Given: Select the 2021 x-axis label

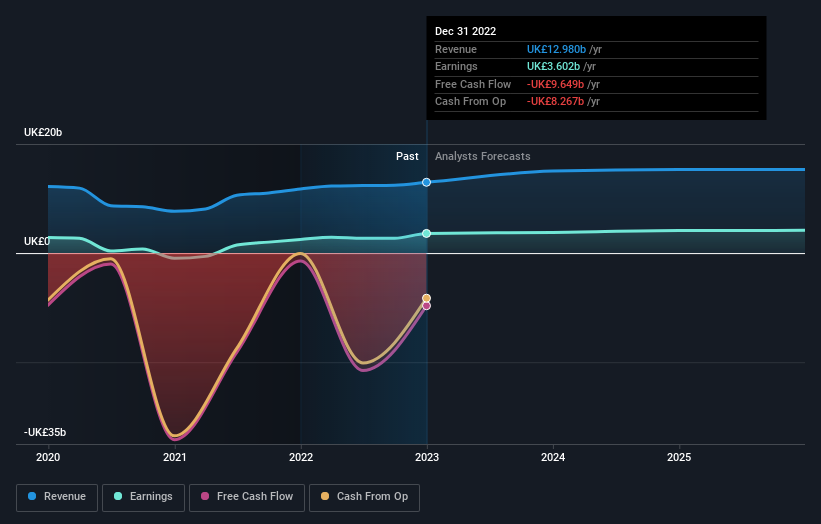Looking at the screenshot, I should click(174, 458).
